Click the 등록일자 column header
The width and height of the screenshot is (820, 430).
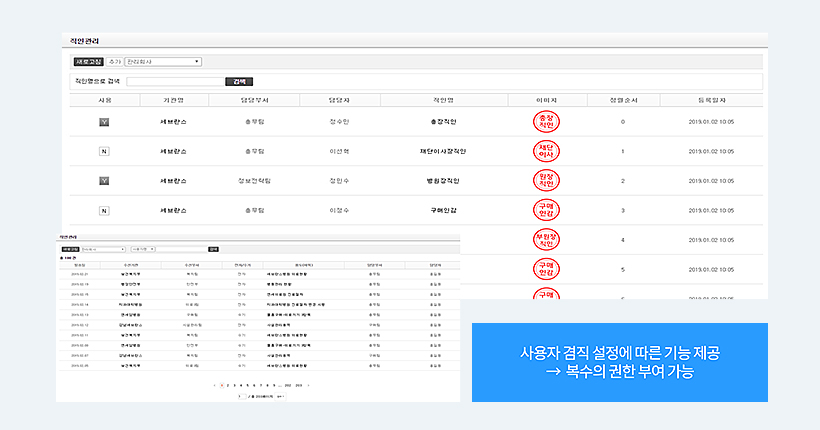[711, 100]
